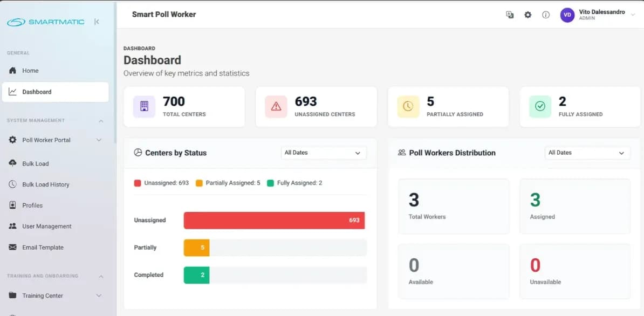
Task: Expand the Training Center chevron
Action: point(99,296)
